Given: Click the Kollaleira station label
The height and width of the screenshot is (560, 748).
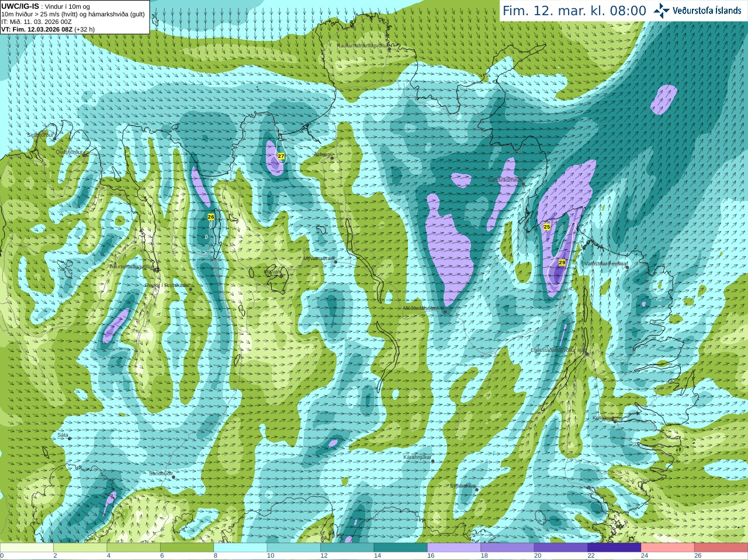Looking at the screenshot, I should [603, 418].
